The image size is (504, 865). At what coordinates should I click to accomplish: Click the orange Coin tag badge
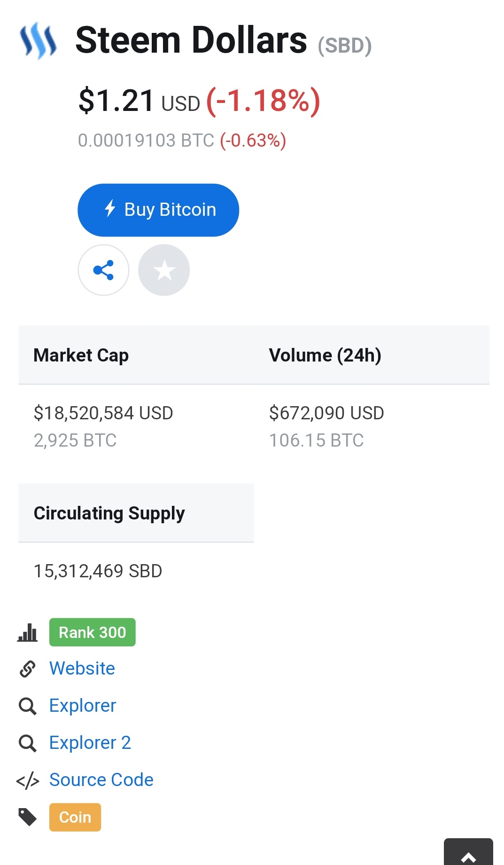75,817
